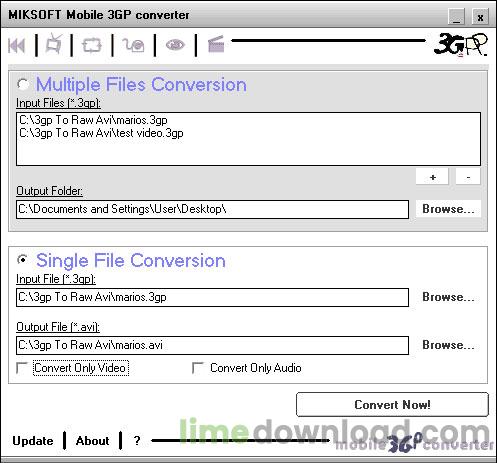Viewport: 497px width, 463px height.
Task: Select the Multiple Files Conversion radio button
Action: [23, 84]
